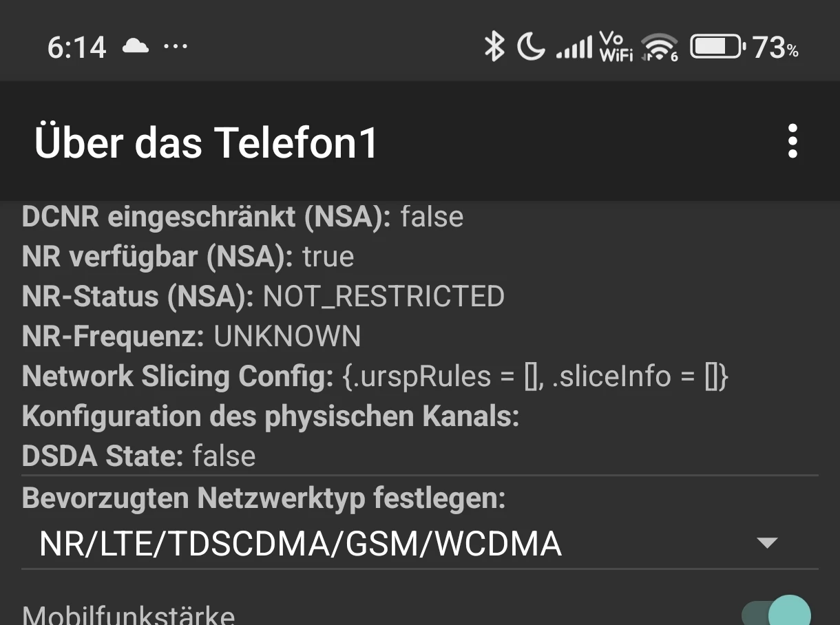Tap the mobile signal strength bars
Image resolution: width=840 pixels, height=625 pixels.
tap(574, 48)
